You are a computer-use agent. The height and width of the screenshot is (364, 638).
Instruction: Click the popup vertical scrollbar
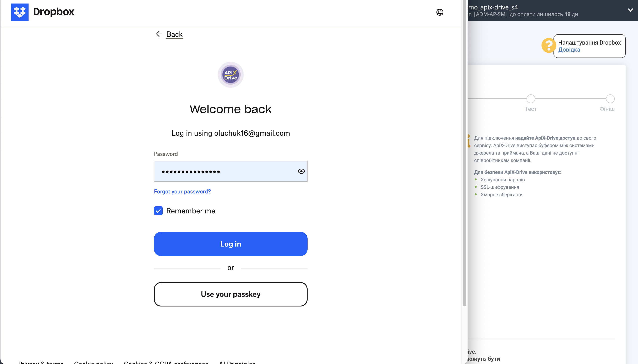(464, 150)
